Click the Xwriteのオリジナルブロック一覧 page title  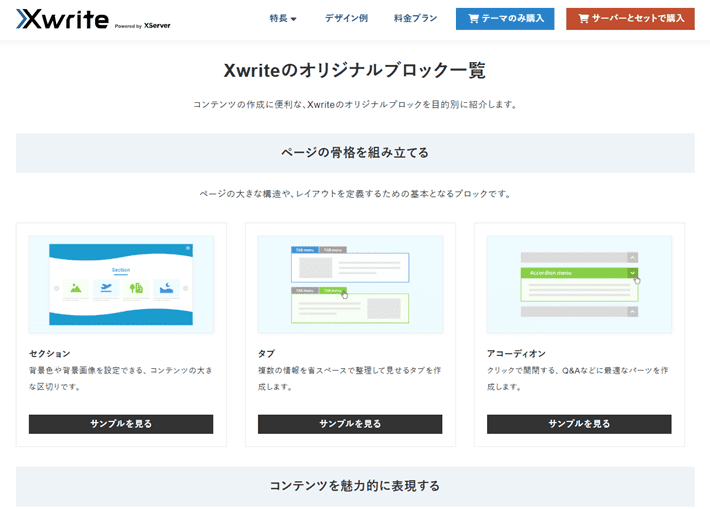click(355, 71)
